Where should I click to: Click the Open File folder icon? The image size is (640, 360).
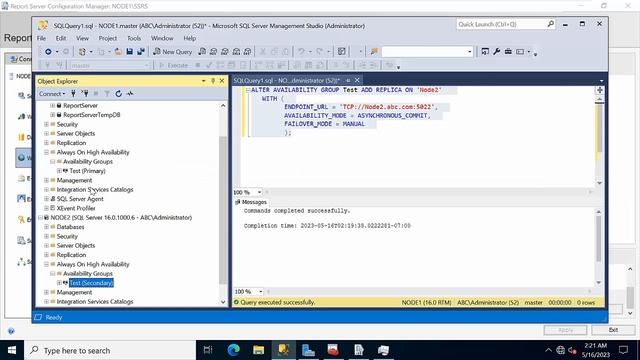tap(118, 51)
